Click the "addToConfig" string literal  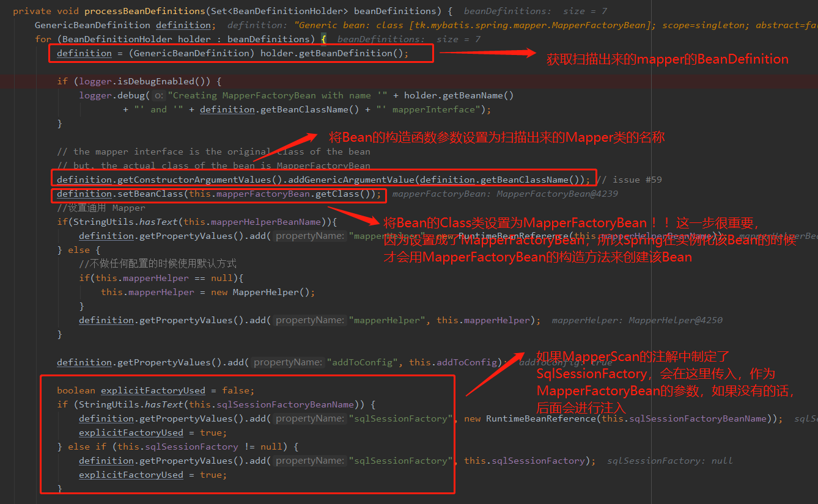363,362
